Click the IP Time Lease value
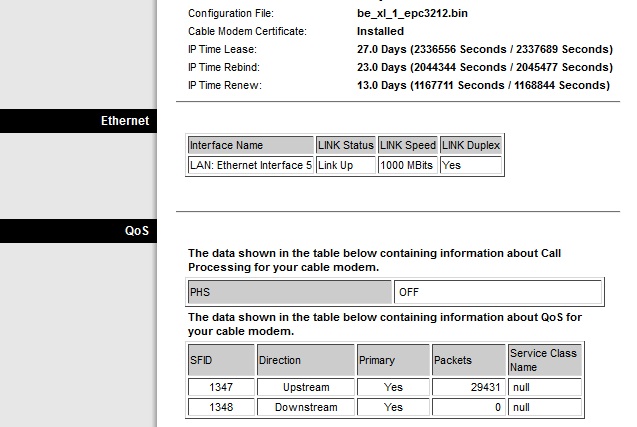637x427 pixels. pyautogui.click(x=484, y=49)
